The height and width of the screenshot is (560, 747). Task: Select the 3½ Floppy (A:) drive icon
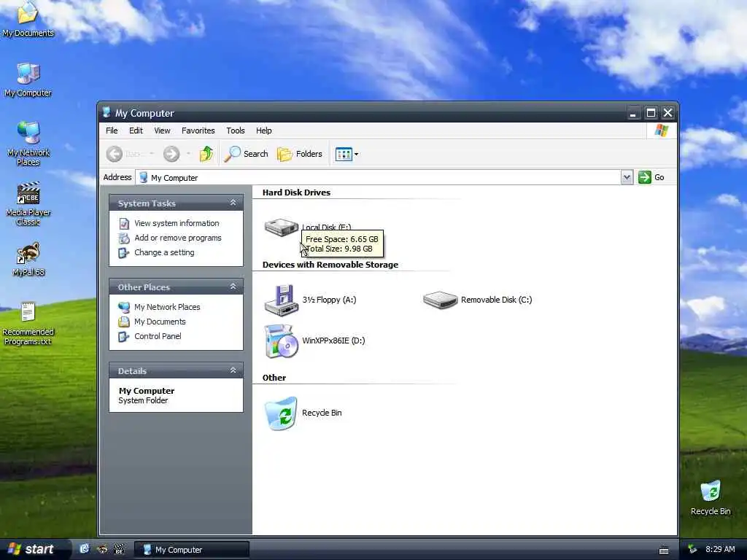coord(282,300)
